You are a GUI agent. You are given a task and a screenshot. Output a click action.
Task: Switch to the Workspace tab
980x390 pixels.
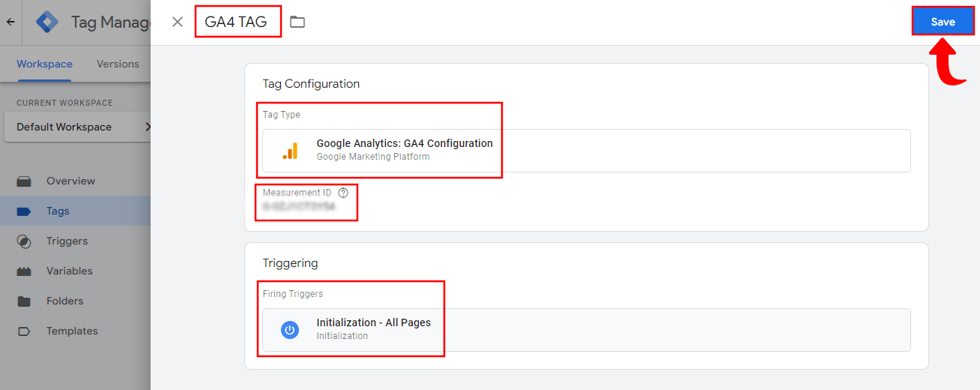tap(45, 64)
